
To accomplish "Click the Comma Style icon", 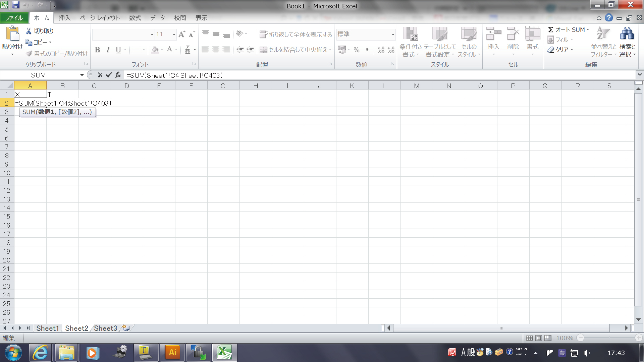I will pos(367,50).
